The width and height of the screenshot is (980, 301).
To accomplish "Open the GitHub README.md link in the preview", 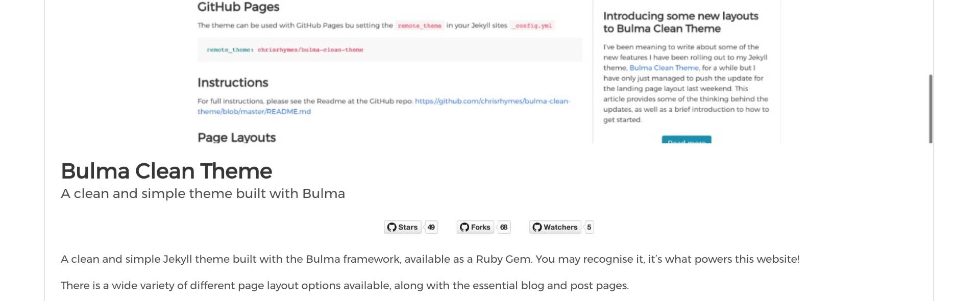I will (384, 106).
